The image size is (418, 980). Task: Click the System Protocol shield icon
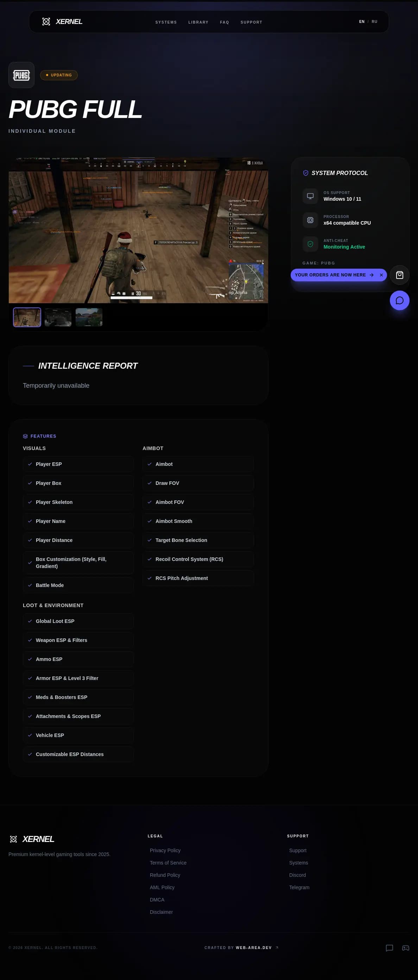(305, 173)
